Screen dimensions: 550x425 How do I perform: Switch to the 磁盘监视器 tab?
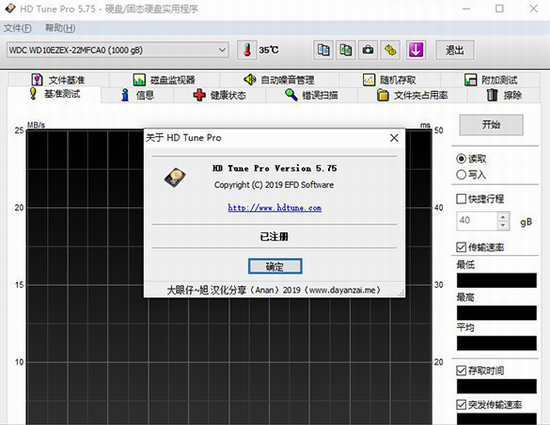[x=164, y=80]
